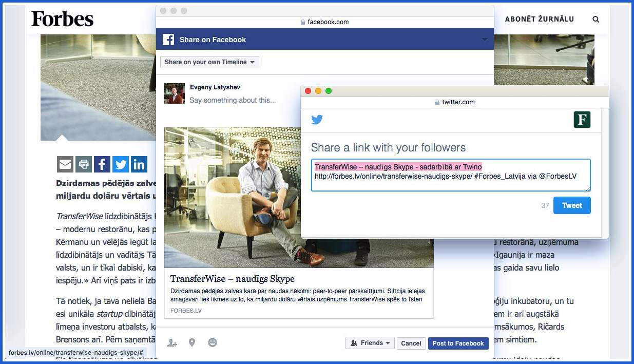The image size is (634, 364).
Task: Click the feeling emoji icon in Facebook dialog
Action: point(213,342)
